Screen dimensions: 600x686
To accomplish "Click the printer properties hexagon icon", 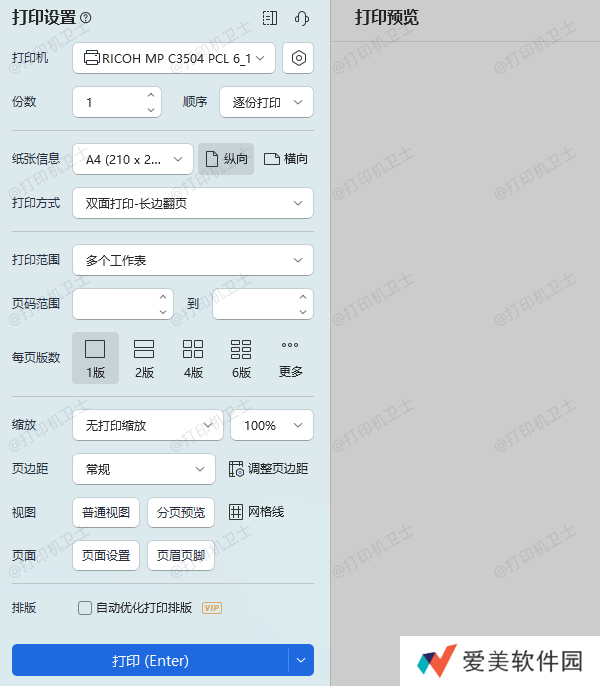I will tap(298, 58).
